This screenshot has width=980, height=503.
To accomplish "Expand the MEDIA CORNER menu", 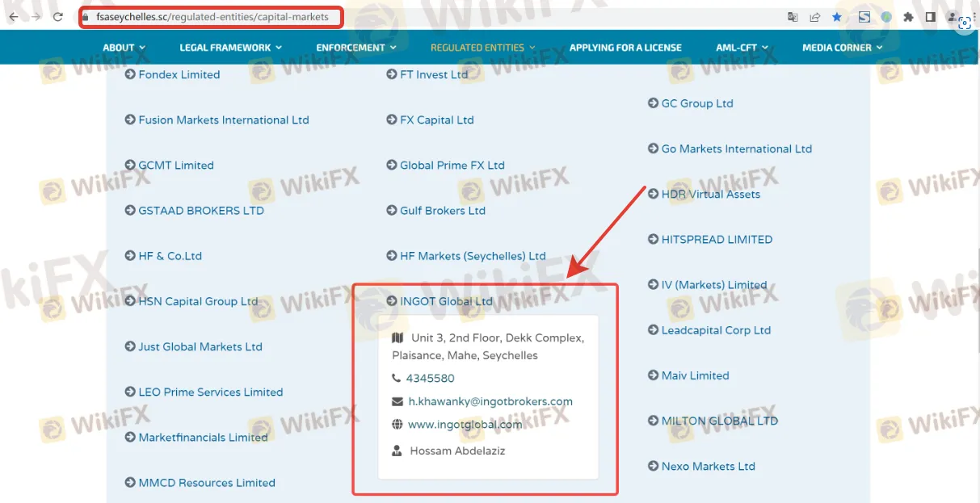I will click(843, 48).
